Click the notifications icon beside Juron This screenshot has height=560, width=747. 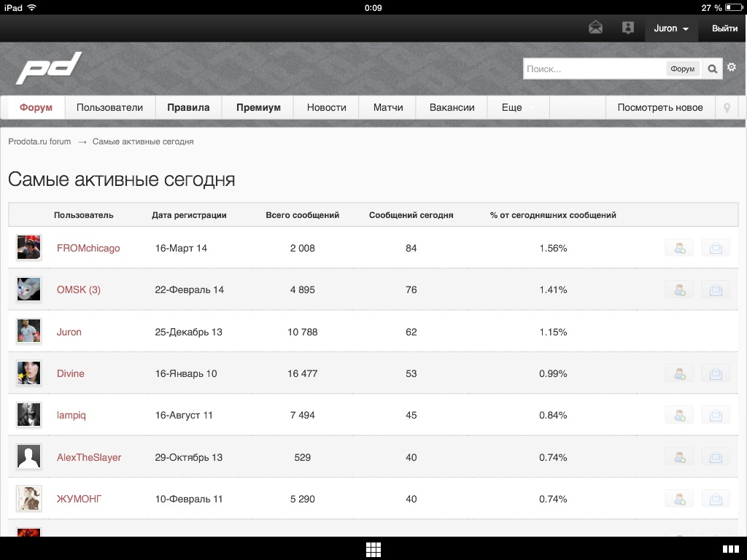627,28
